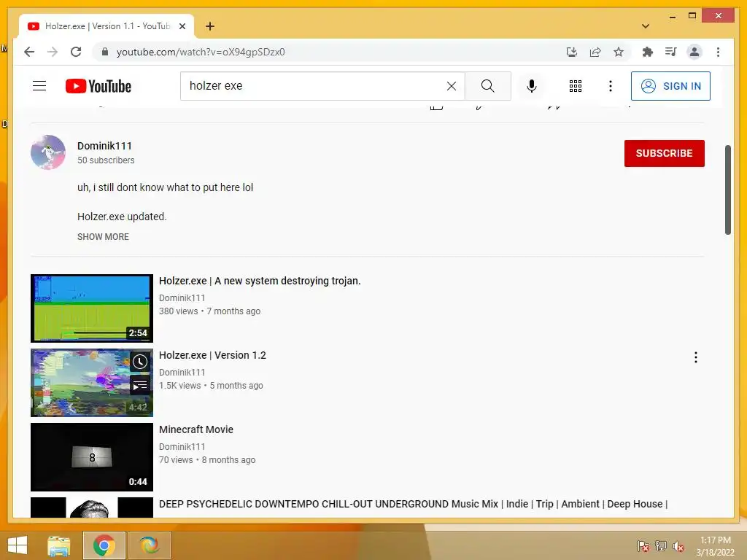Open YouTube apps grid
The image size is (747, 560).
(576, 86)
